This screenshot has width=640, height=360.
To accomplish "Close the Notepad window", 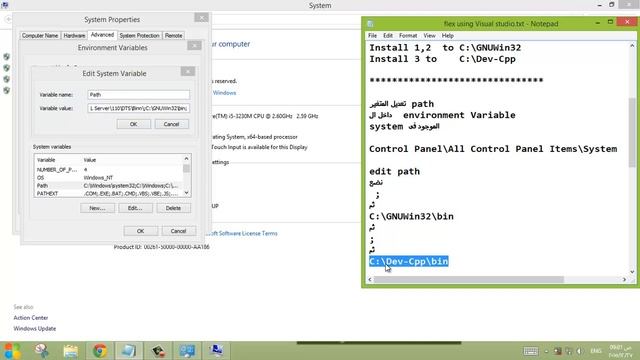I will click(x=627, y=22).
